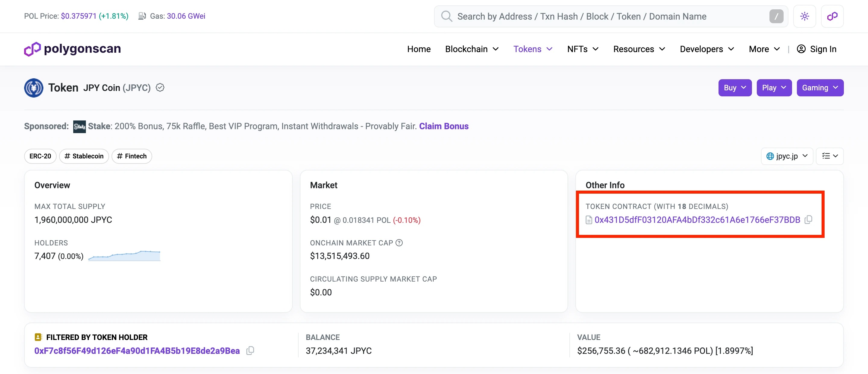Expand the Blockchain menu
The height and width of the screenshot is (374, 868).
(472, 49)
